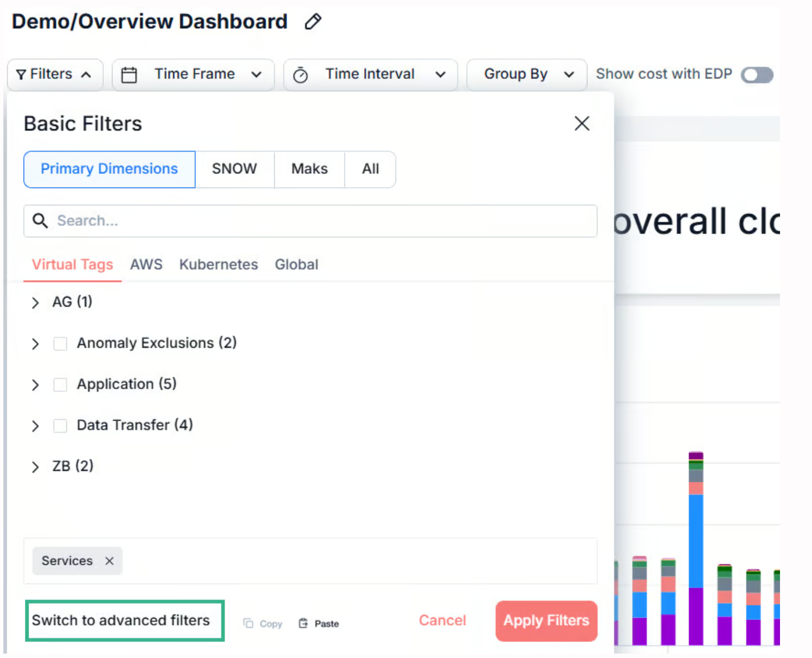Click Switch to advanced filters
The height and width of the screenshot is (658, 812).
121,620
